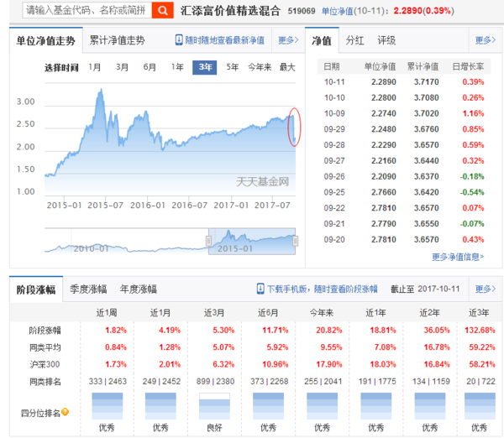This screenshot has width=504, height=438.
Task: Click the right handle of the chart range slider
Action: click(x=296, y=241)
